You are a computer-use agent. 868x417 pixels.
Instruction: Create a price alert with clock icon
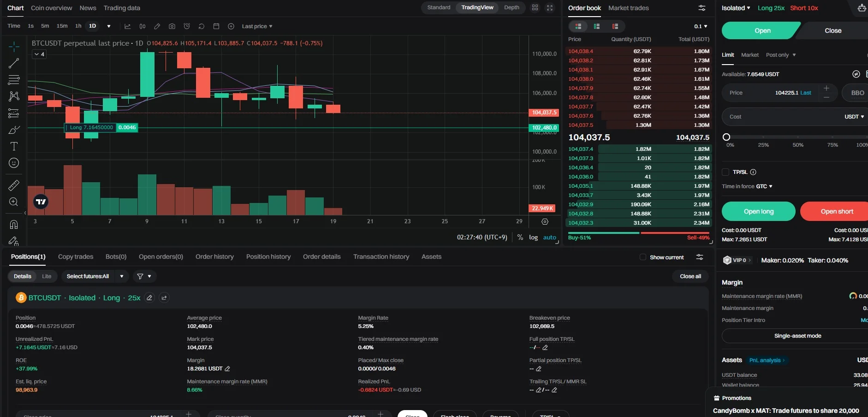tap(187, 26)
